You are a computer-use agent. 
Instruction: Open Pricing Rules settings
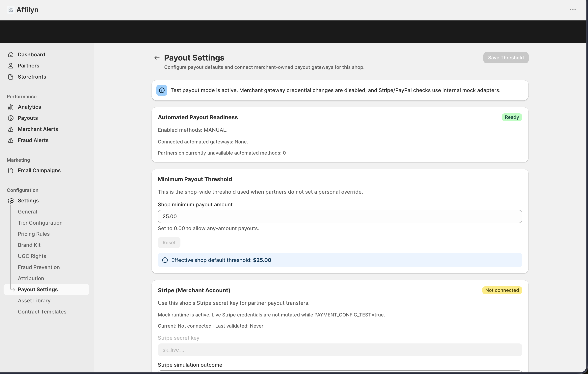(x=34, y=234)
